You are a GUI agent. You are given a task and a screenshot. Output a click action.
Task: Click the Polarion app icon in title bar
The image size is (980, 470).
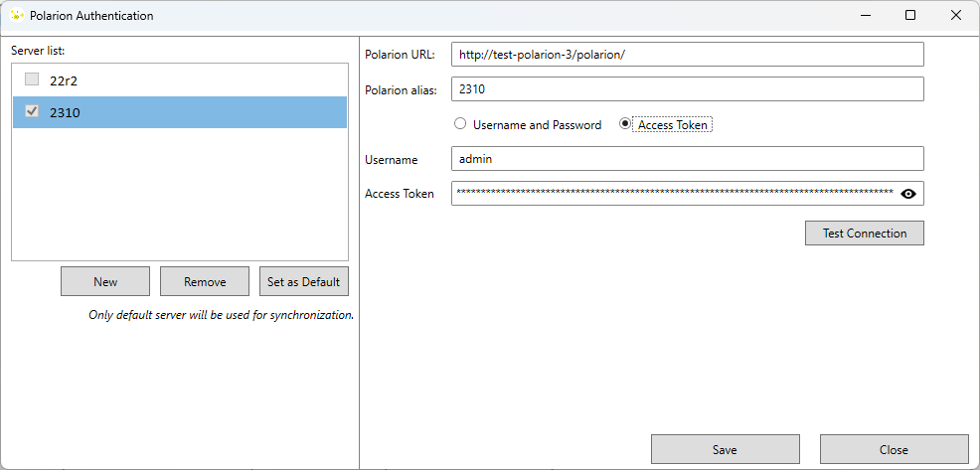tap(16, 16)
